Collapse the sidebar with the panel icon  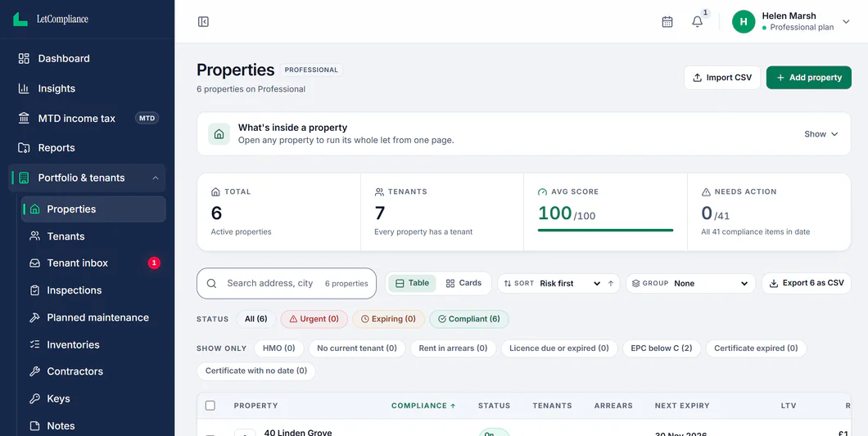(203, 21)
